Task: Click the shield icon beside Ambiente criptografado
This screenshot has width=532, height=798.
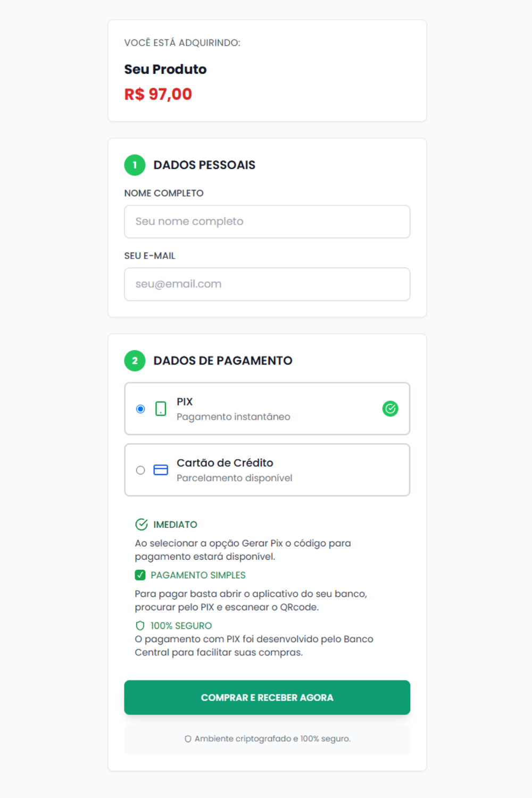Action: (188, 739)
